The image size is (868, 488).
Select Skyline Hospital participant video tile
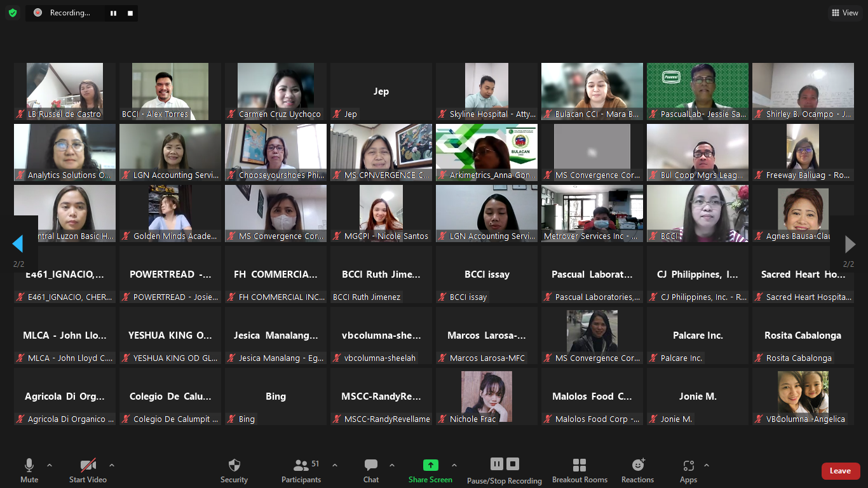click(x=487, y=91)
